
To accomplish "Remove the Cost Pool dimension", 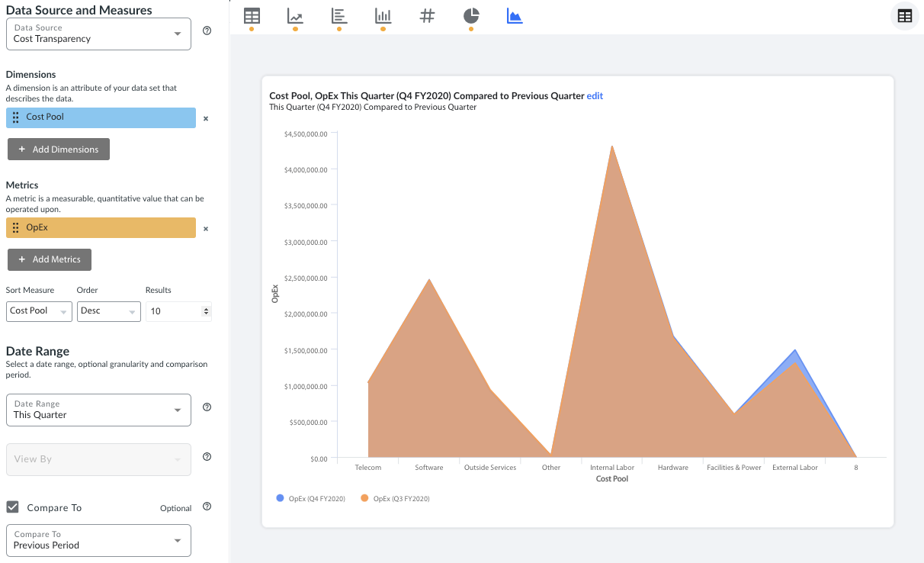I will click(206, 118).
